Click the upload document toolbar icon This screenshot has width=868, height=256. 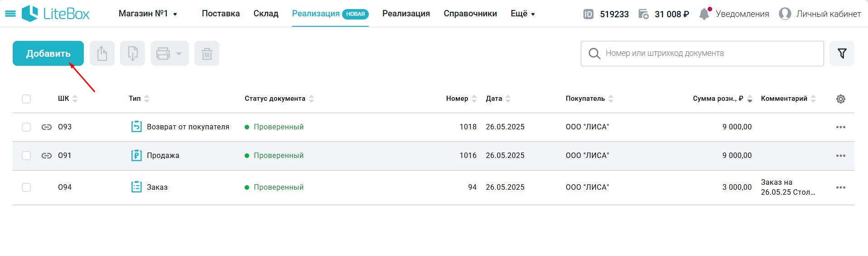[x=102, y=54]
